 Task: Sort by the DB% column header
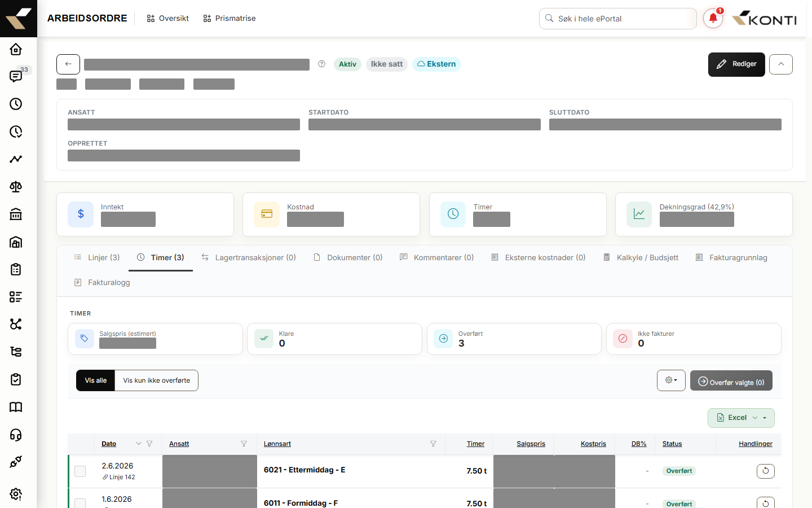click(639, 444)
